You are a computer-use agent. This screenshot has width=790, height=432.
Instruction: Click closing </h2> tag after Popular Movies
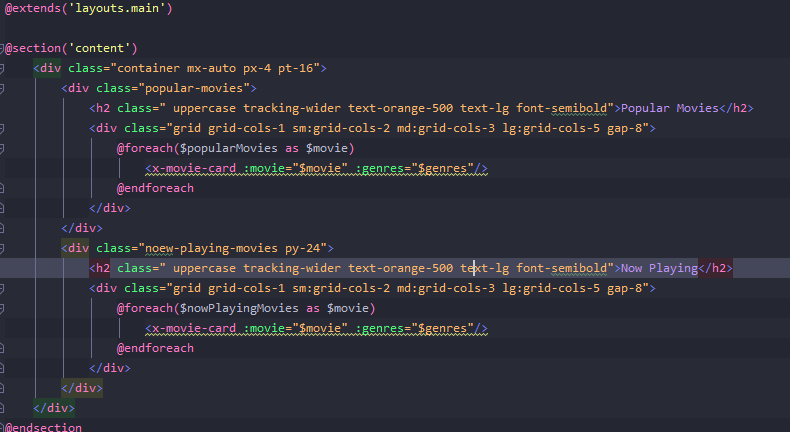736,108
